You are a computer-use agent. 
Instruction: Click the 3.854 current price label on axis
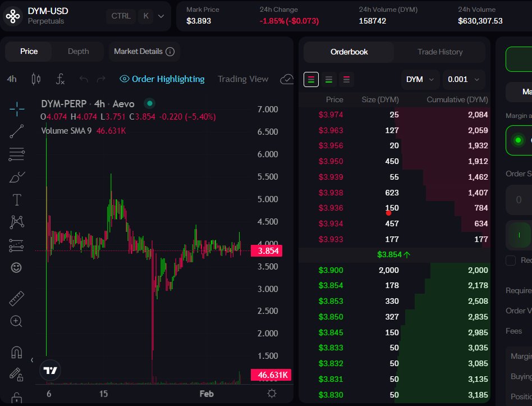tap(267, 251)
